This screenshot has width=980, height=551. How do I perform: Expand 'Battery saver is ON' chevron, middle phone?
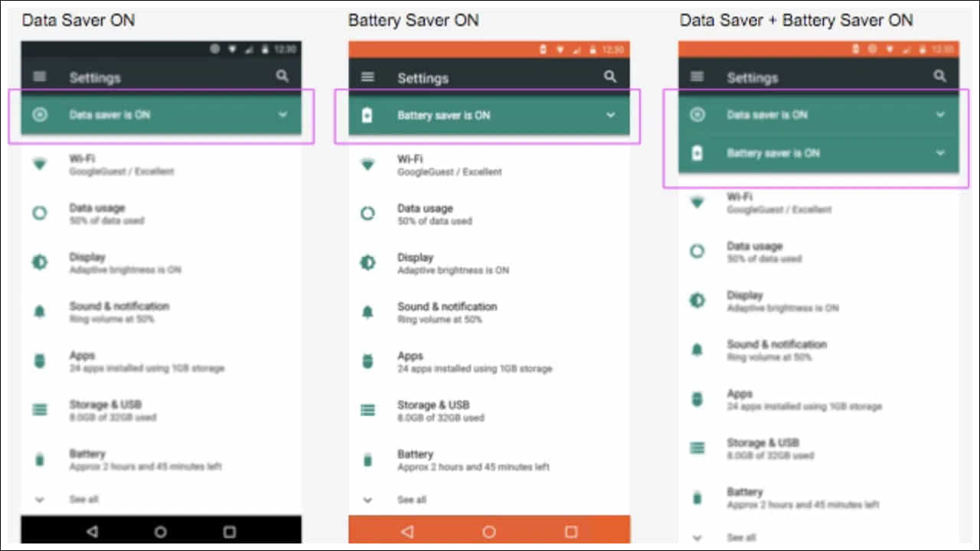[610, 116]
